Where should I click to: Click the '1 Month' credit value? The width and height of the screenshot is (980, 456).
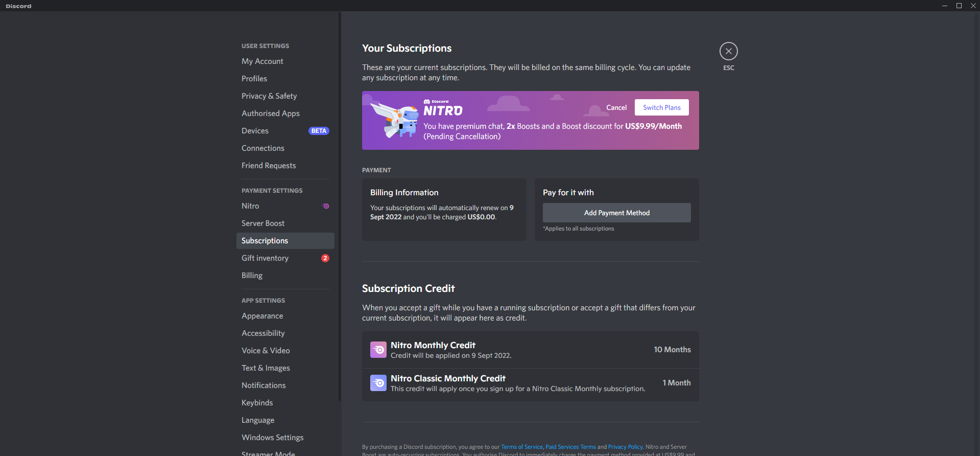point(676,383)
